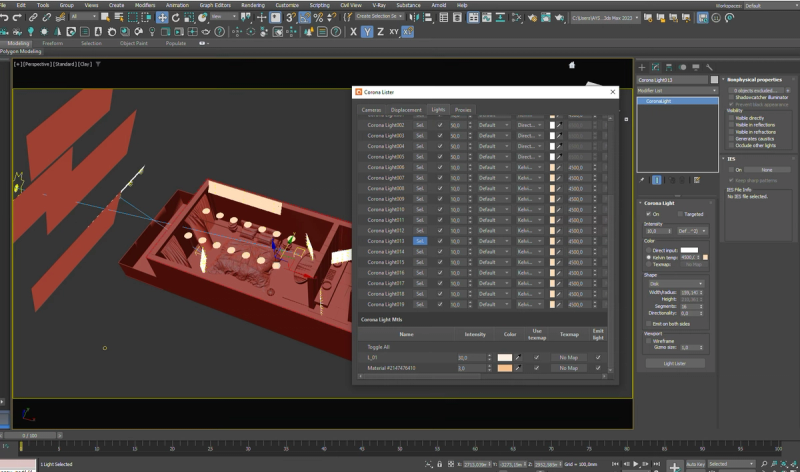Activate the Select and Rotate tool
The height and width of the screenshot is (472, 800).
176,18
